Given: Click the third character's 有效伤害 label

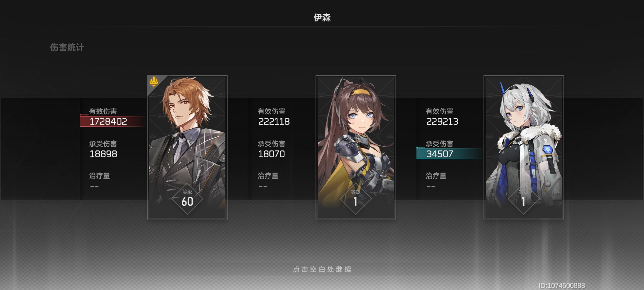Looking at the screenshot, I should [x=440, y=111].
